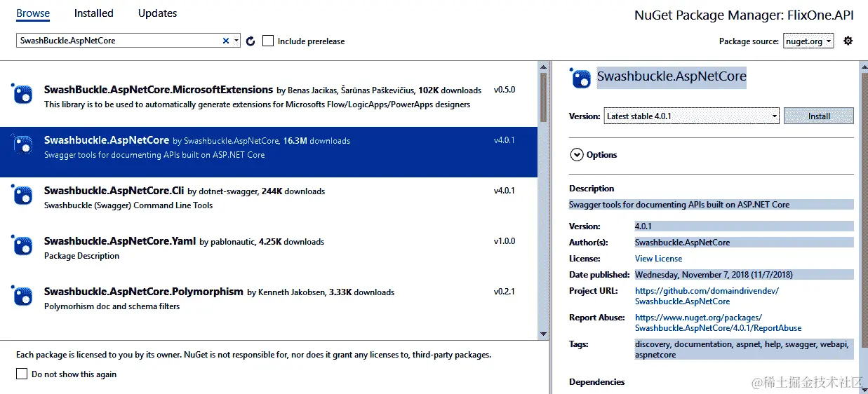Expand the Options section
Image resolution: width=868 pixels, height=394 pixels.
(x=577, y=155)
